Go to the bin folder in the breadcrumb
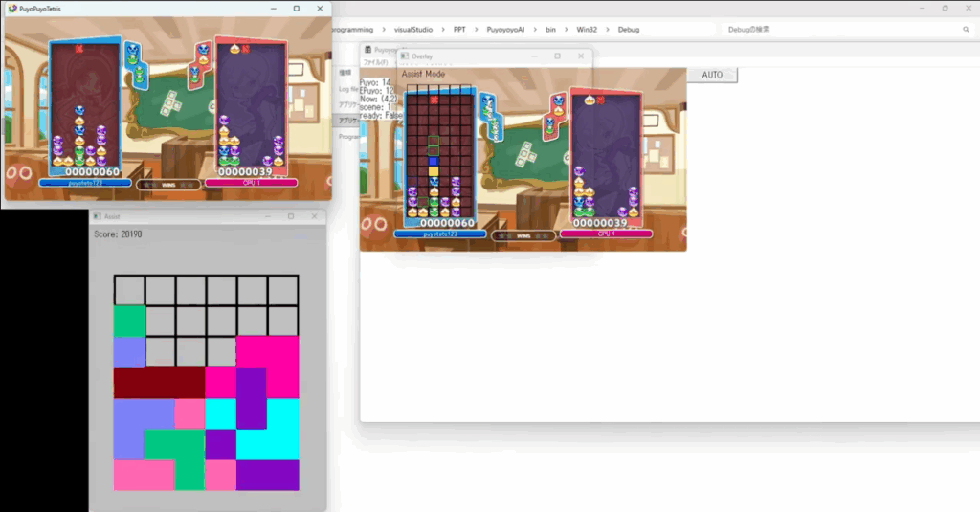The image size is (980, 512). (x=551, y=30)
